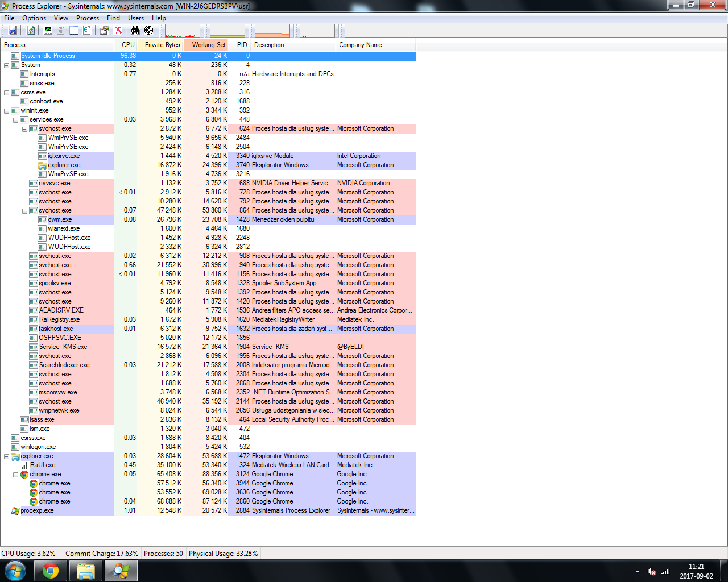
Task: Sort by the Description column header
Action: tap(293, 45)
